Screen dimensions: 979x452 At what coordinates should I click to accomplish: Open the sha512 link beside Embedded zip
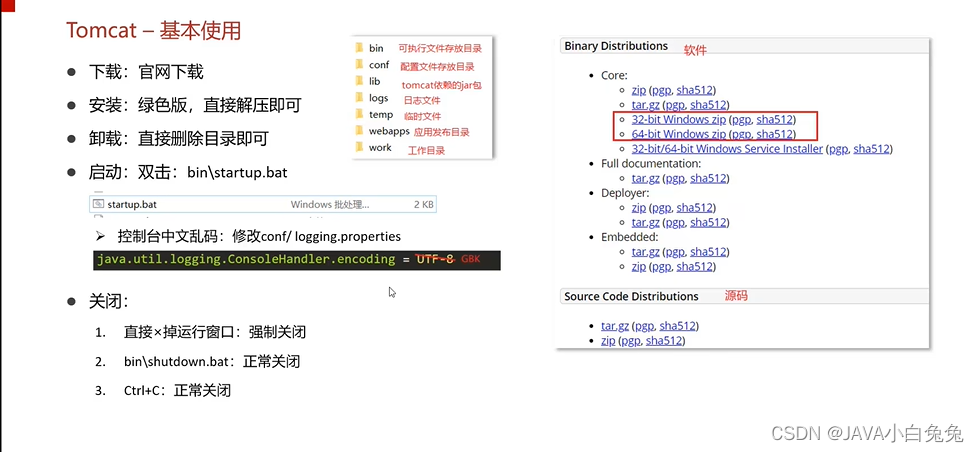click(x=694, y=267)
